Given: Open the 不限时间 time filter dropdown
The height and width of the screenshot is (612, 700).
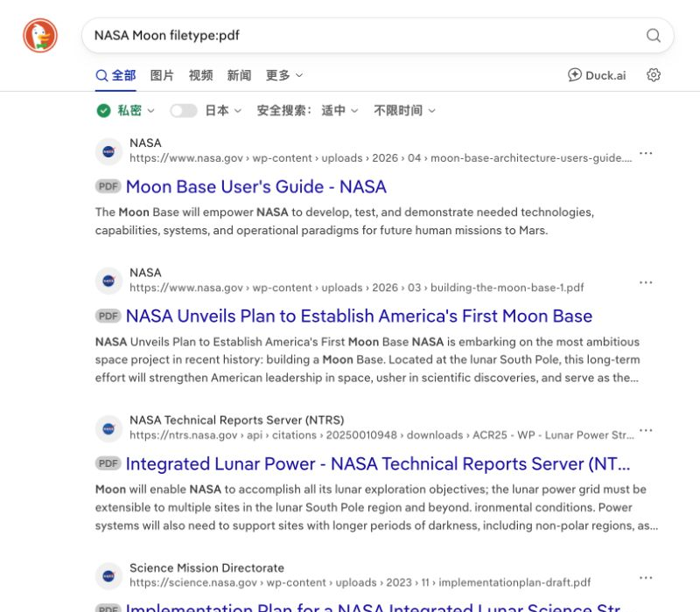Looking at the screenshot, I should [405, 110].
